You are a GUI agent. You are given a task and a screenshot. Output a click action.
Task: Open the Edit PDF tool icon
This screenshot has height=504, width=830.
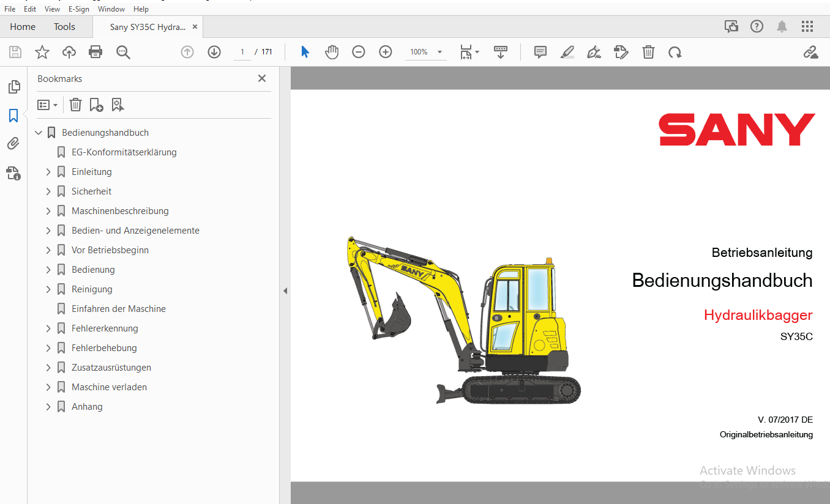click(621, 52)
